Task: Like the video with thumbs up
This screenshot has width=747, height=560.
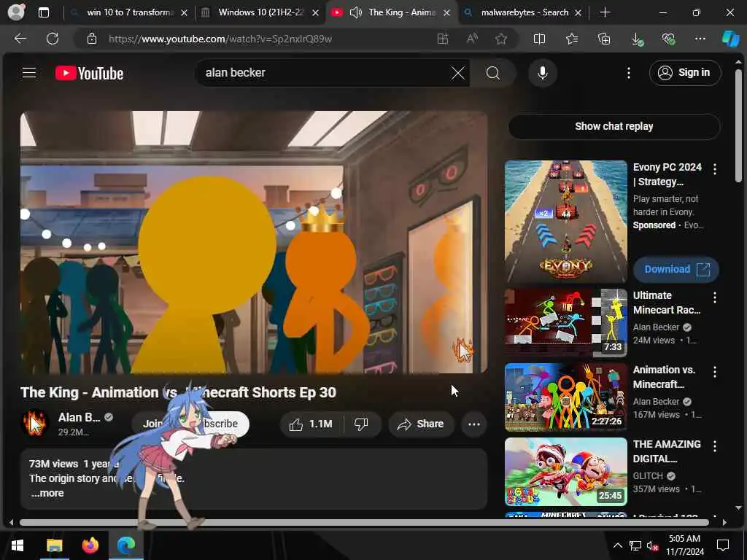Action: [311, 424]
